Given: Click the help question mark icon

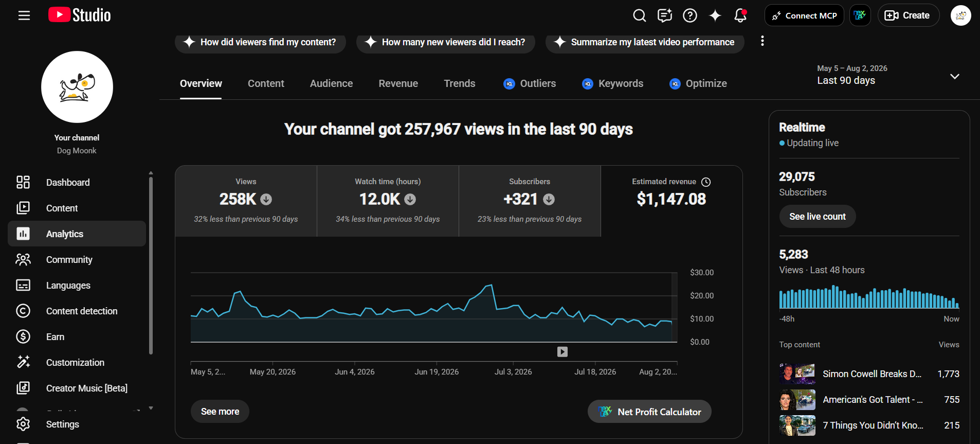Looking at the screenshot, I should coord(690,15).
